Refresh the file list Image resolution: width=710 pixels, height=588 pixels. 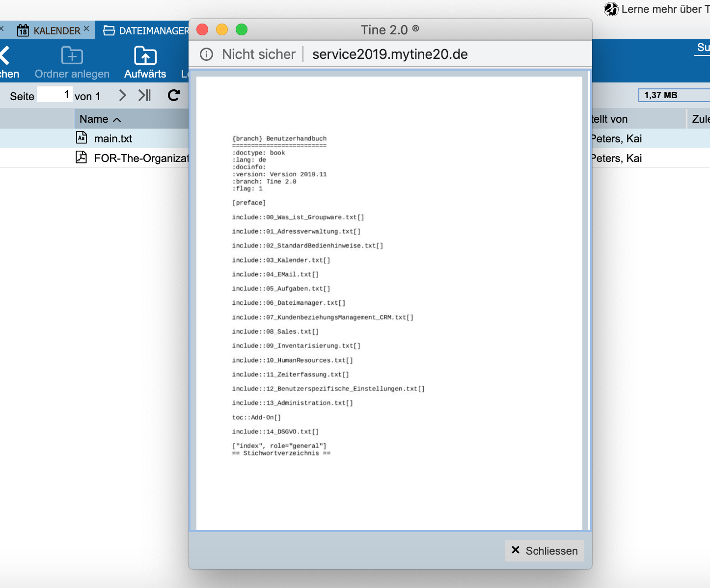(x=173, y=95)
